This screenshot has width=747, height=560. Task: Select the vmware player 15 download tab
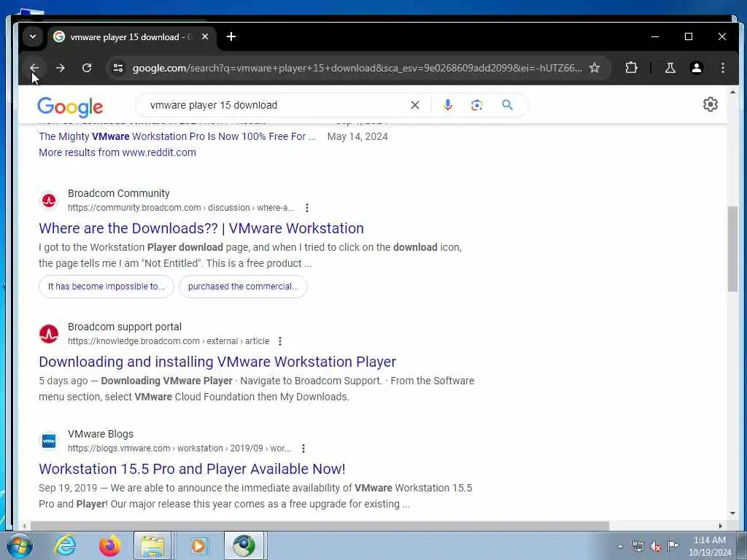tap(131, 37)
